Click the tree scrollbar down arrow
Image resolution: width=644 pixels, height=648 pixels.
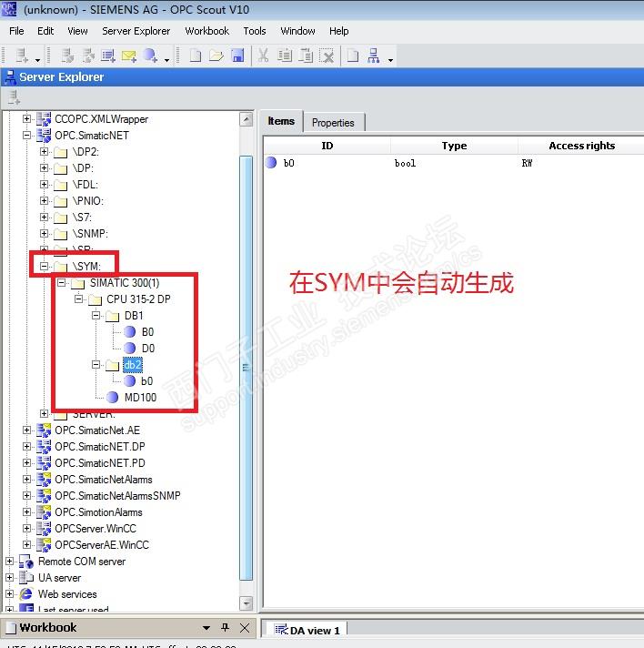click(x=247, y=603)
